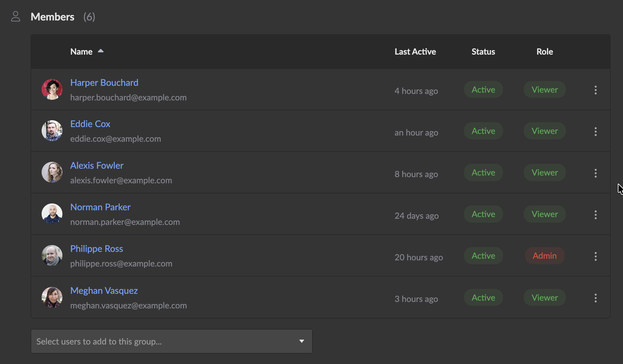Click the Admin role badge
The height and width of the screenshot is (364, 623).
click(544, 256)
